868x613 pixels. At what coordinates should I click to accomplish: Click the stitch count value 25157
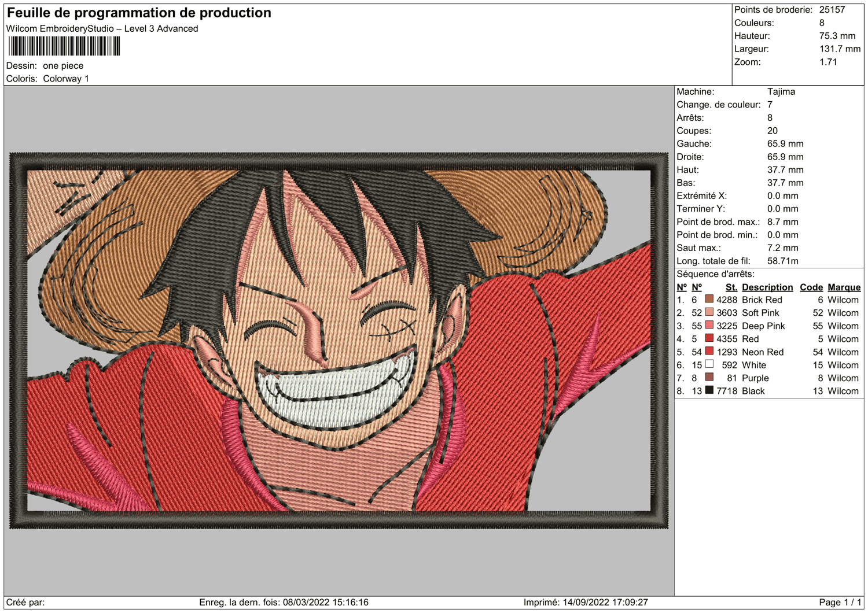[x=832, y=10]
